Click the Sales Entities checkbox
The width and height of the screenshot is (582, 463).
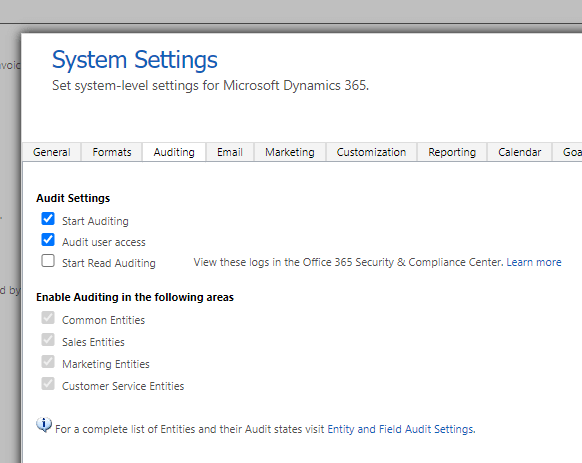[48, 340]
